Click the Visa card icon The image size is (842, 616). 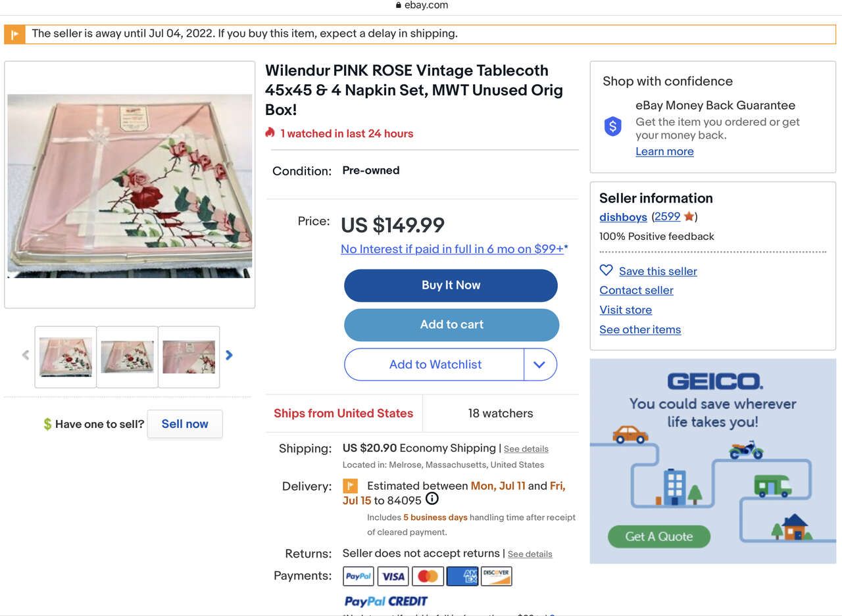(x=393, y=576)
